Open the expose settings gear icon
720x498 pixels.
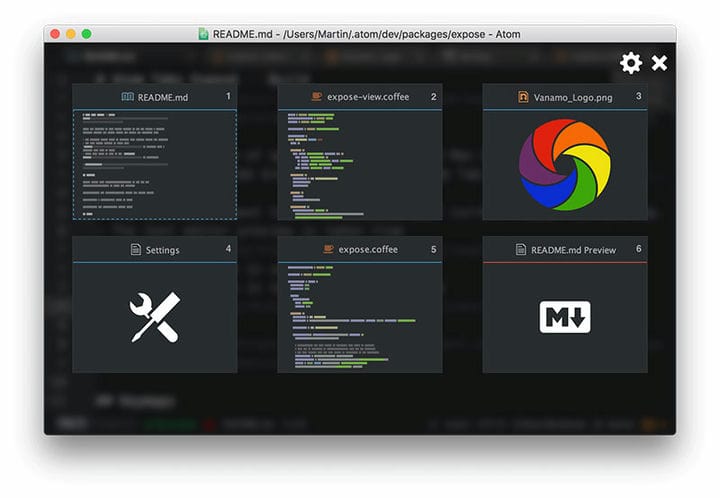[631, 63]
